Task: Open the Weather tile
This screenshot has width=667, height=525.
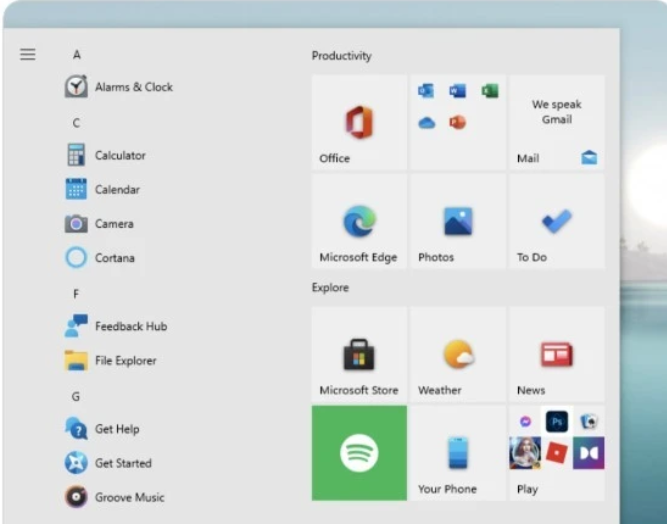Action: [x=457, y=355]
